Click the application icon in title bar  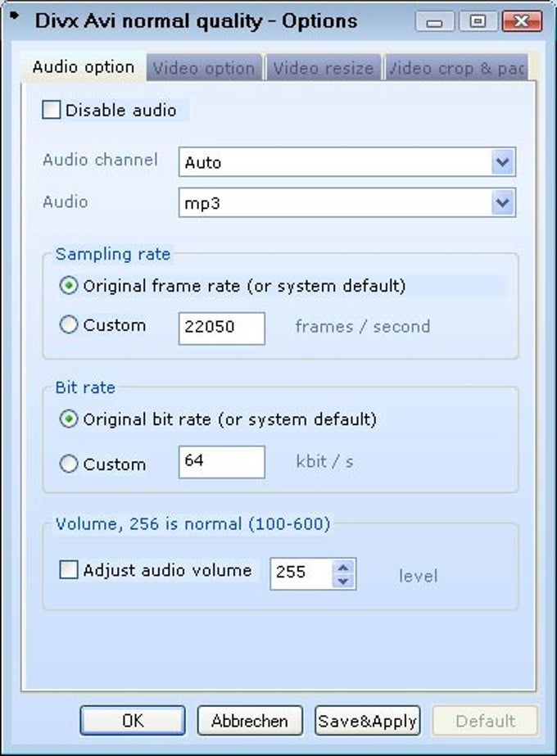(x=15, y=16)
